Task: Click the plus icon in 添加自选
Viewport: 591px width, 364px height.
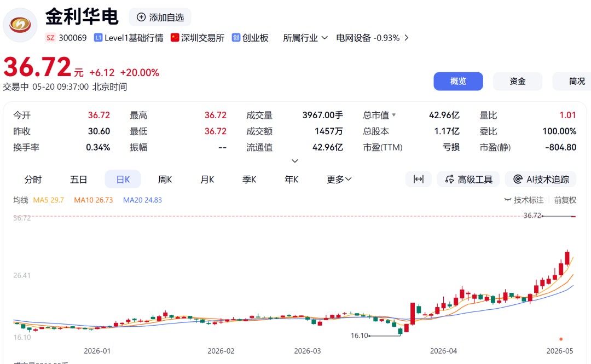Action: (x=141, y=17)
